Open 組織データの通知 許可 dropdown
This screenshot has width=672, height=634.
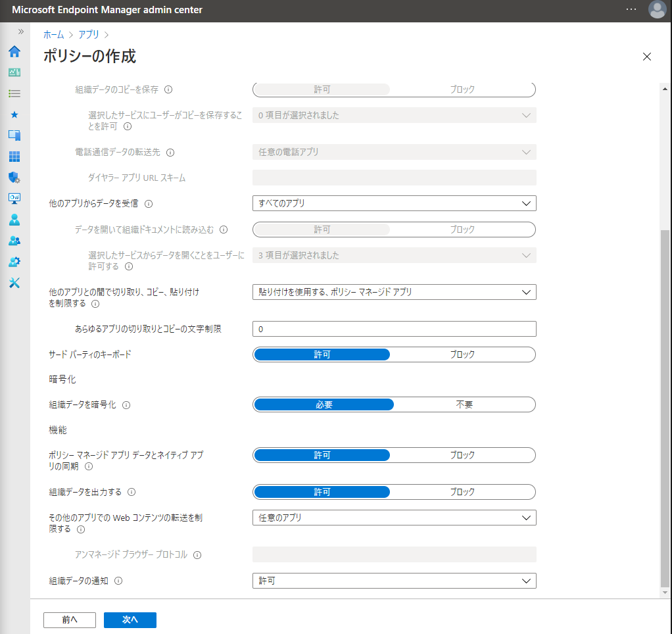pyautogui.click(x=395, y=581)
